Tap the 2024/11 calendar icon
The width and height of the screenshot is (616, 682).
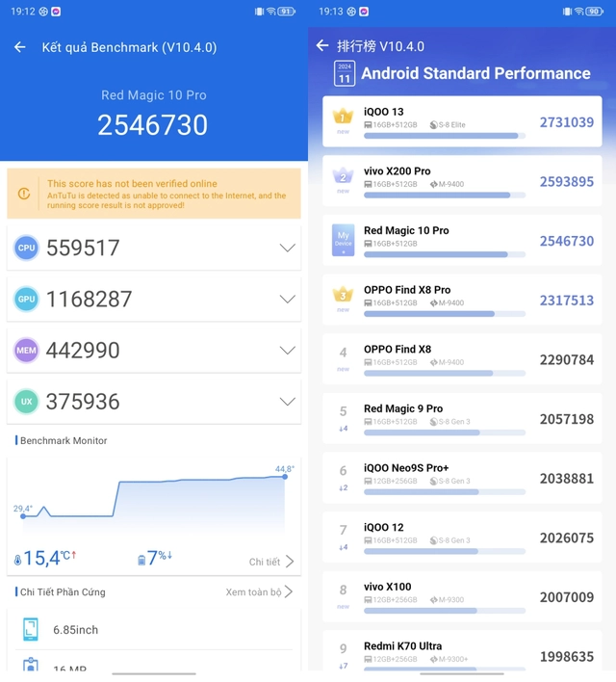click(x=345, y=74)
